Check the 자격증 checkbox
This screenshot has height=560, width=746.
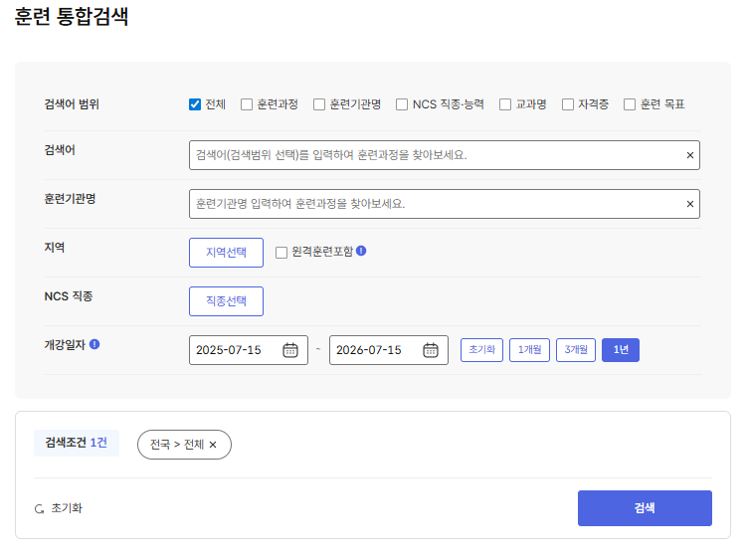(568, 104)
